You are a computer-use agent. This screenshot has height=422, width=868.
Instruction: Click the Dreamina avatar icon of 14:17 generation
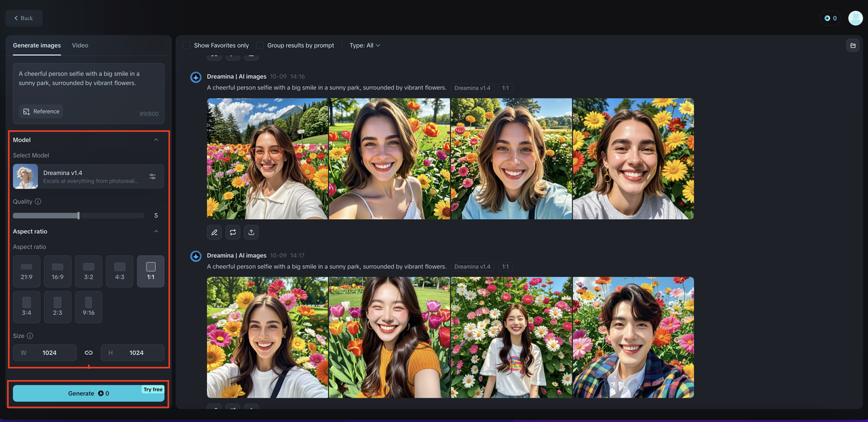[x=196, y=256]
